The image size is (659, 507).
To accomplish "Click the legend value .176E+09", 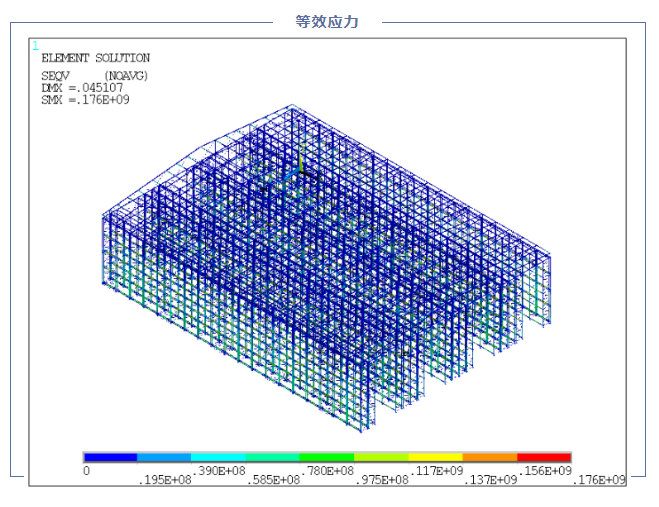I will point(599,480).
